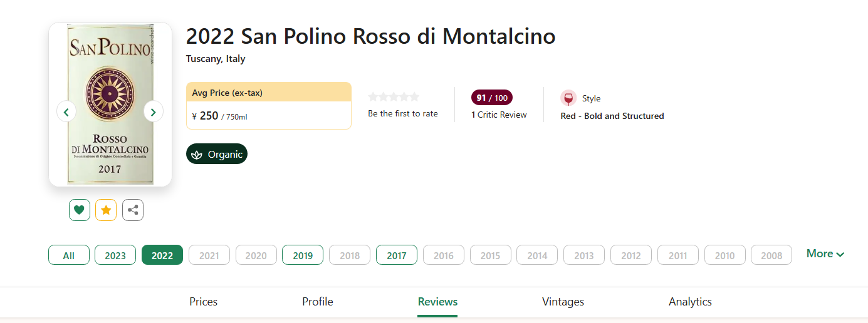Select the 2023 vintage pill
The image size is (868, 323).
115,255
